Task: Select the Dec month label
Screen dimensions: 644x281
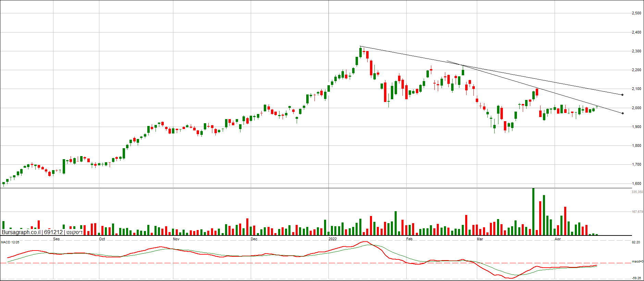Action: (x=254, y=239)
